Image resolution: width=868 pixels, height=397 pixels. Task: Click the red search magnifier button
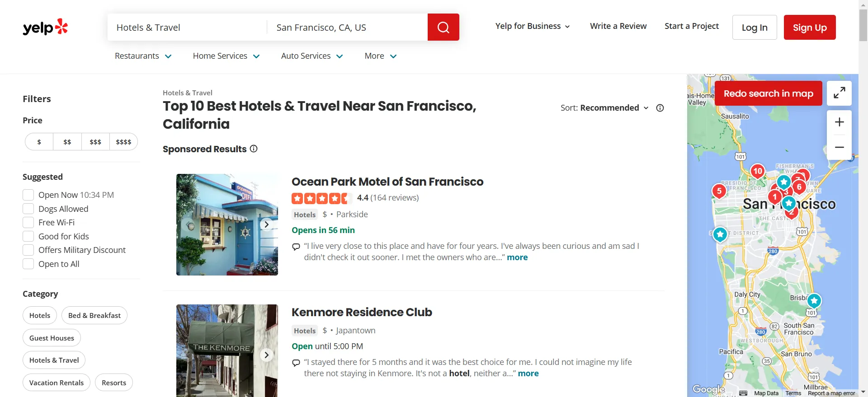pyautogui.click(x=443, y=27)
